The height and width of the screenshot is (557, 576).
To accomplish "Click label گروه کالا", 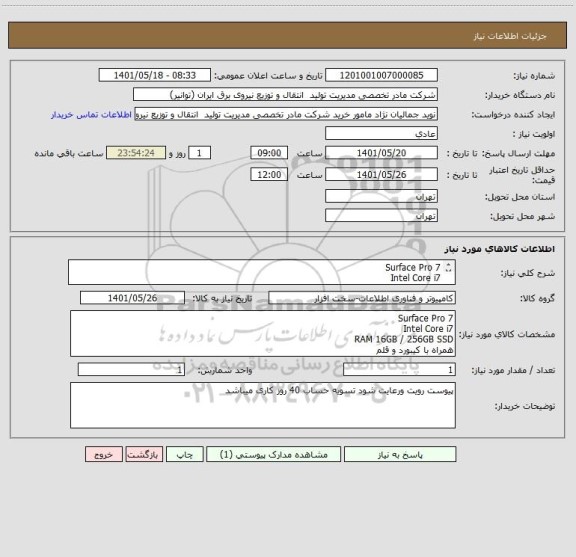I will coord(537,298).
